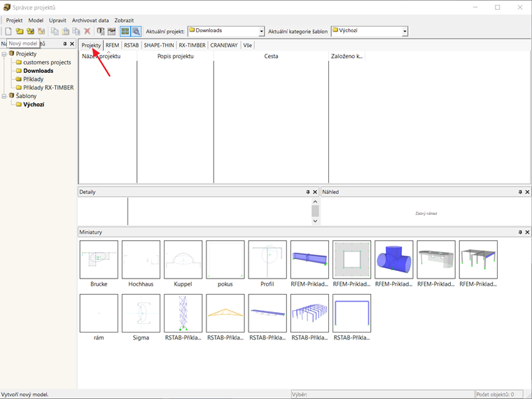Open the Archivovat data menu

click(90, 20)
